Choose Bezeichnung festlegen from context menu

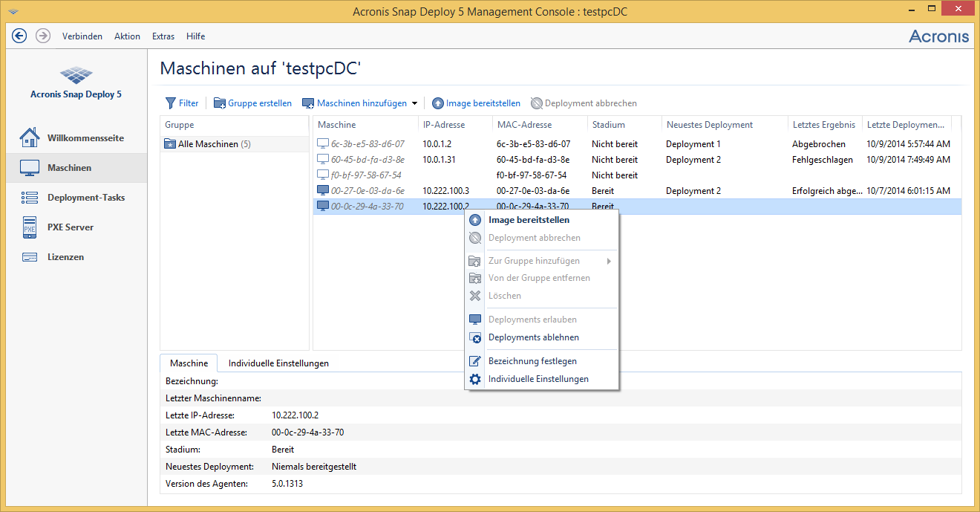point(542,361)
